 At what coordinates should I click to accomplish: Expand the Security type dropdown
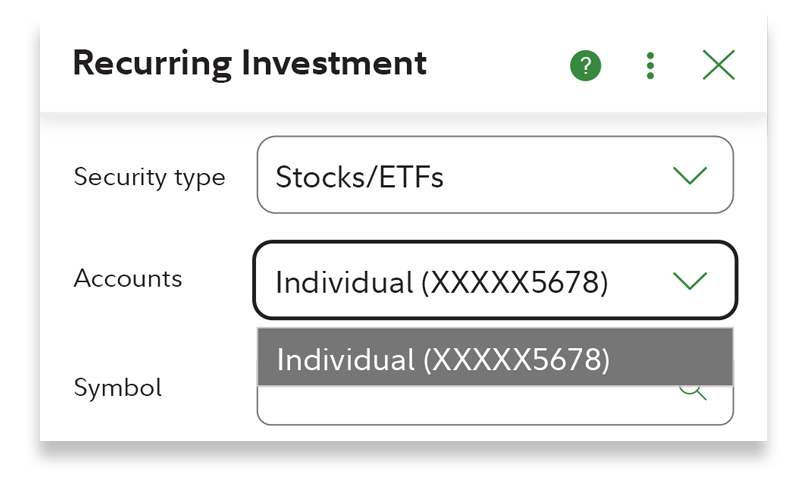495,176
